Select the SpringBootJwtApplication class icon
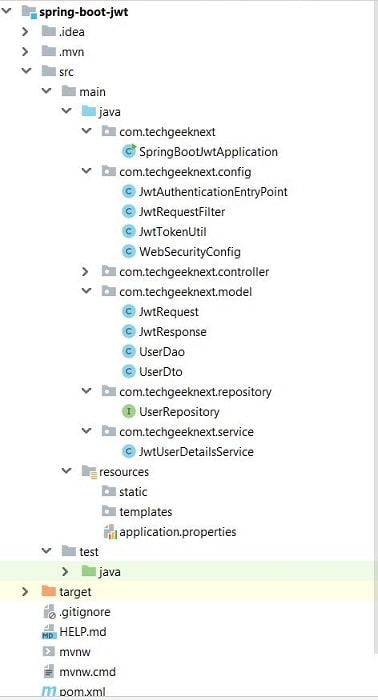The image size is (378, 700). click(129, 151)
